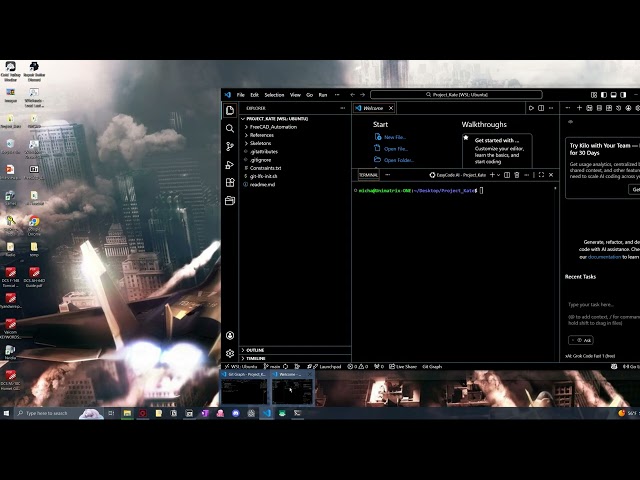Open the Run menu
Screen dimensions: 640x480
point(323,95)
